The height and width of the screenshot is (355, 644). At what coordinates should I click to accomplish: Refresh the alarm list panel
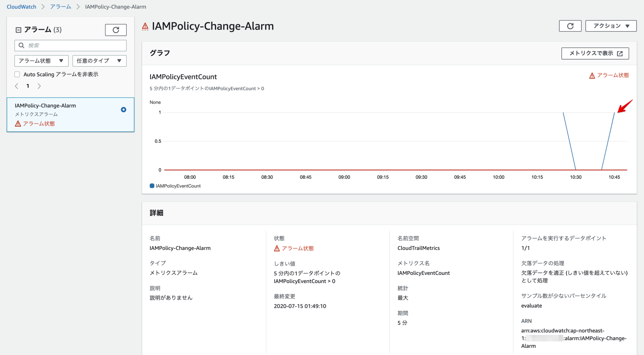coord(116,30)
